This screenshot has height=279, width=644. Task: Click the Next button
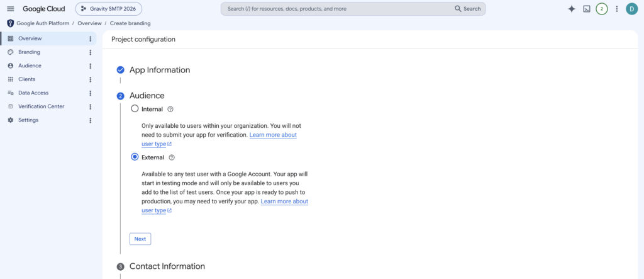(140, 239)
